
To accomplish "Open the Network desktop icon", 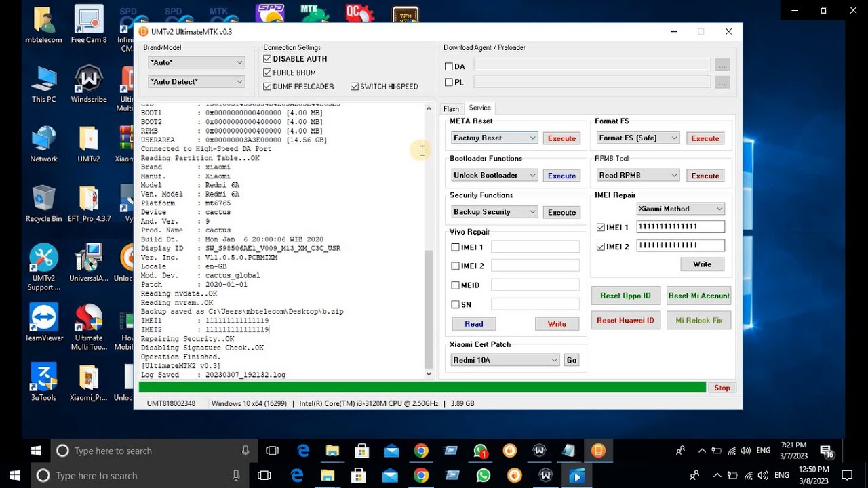I will point(43,144).
